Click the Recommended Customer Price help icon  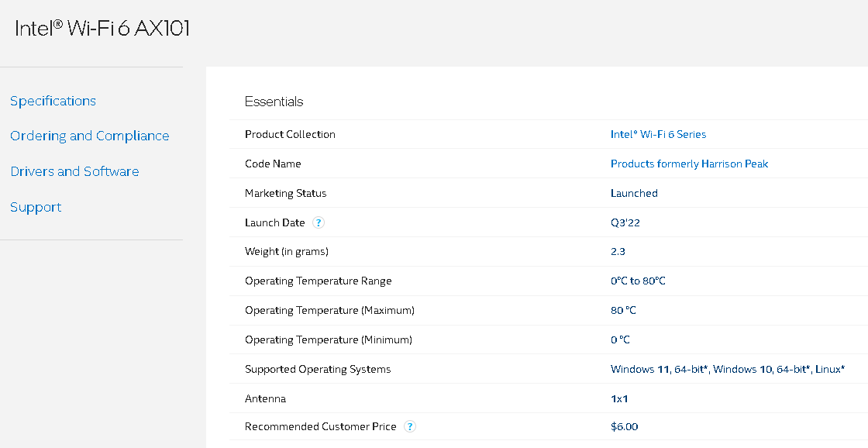[410, 426]
